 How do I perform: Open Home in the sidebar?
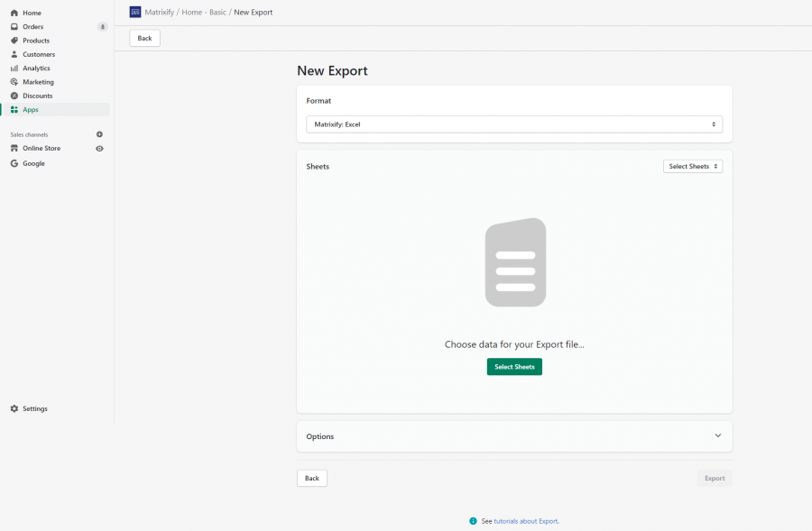[x=32, y=13]
